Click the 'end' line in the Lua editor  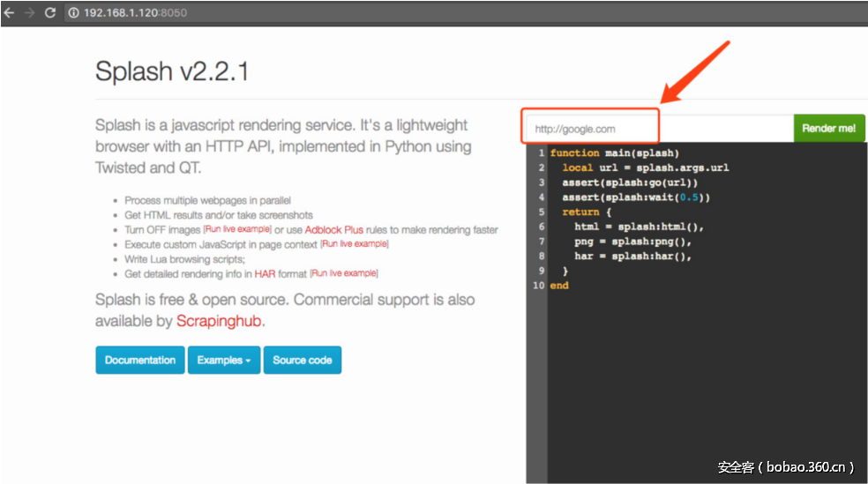(x=559, y=286)
